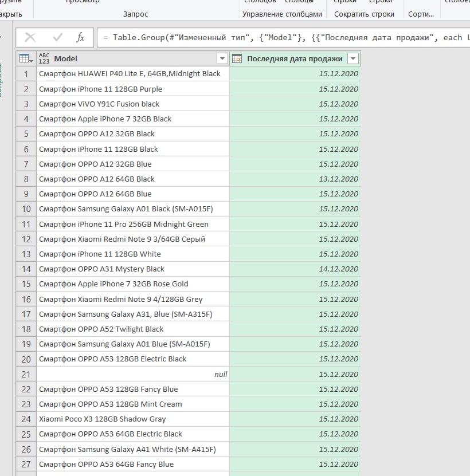Screen dimensions: 470x476
Task: Select cell OPPO A53 64GB Electric Black
Action: (x=133, y=434)
